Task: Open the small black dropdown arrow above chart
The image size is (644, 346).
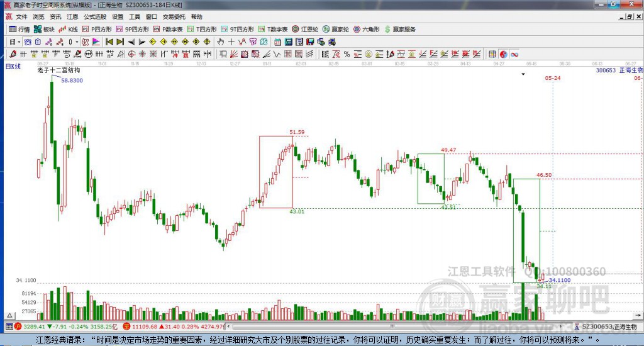Action: pos(523,74)
